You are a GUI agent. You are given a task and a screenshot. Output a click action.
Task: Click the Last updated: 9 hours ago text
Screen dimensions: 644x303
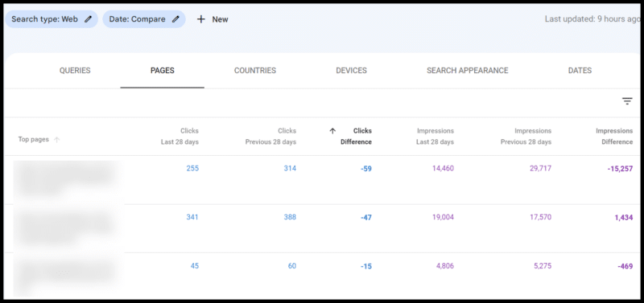(x=592, y=18)
